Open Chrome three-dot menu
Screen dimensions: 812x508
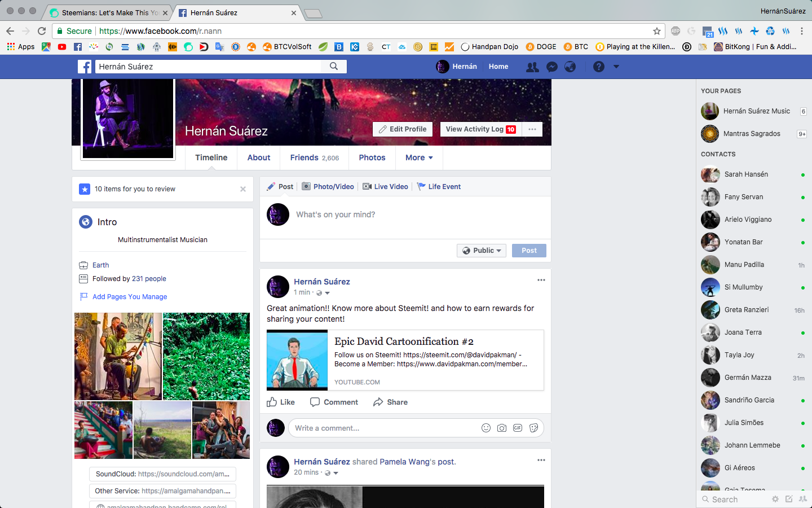tap(801, 31)
